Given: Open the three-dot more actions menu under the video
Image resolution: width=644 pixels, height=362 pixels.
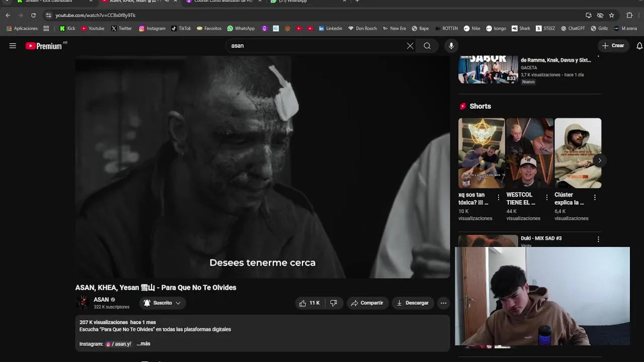Looking at the screenshot, I should 443,303.
